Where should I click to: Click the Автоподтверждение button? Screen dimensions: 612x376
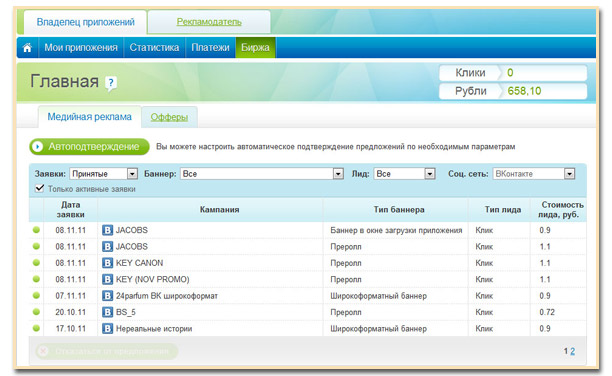89,147
